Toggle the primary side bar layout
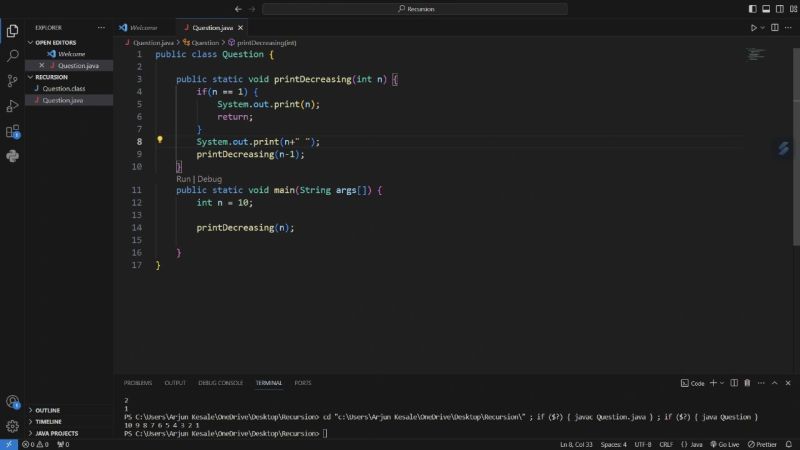Screen dimensions: 800x450 (753, 9)
